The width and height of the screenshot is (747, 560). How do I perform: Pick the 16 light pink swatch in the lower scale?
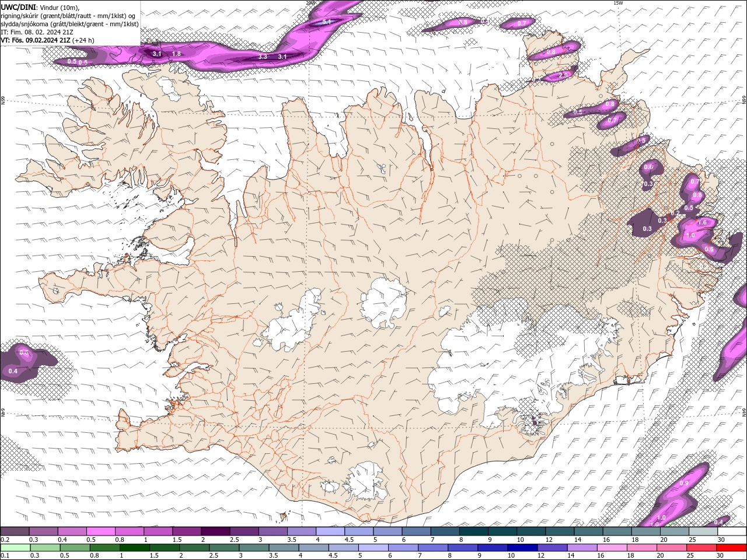pyautogui.click(x=613, y=547)
